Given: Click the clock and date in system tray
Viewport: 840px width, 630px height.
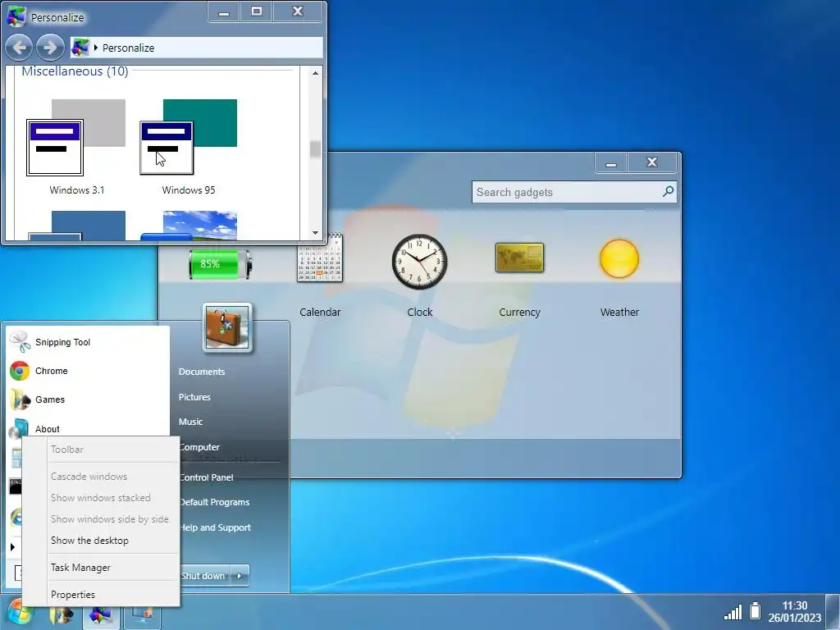Looking at the screenshot, I should click(794, 611).
